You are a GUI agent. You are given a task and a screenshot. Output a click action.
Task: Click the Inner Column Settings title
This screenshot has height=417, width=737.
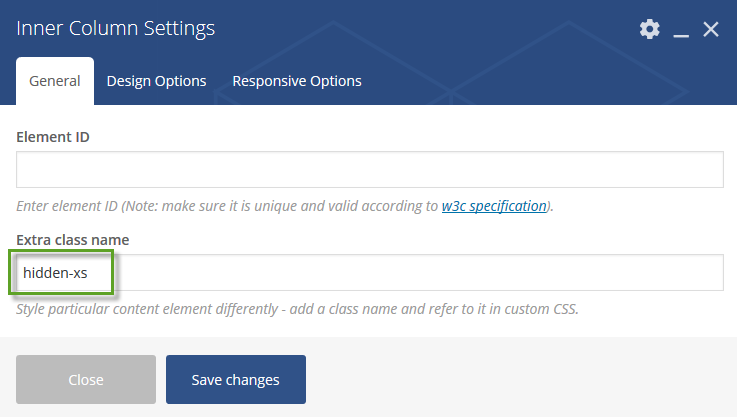tap(116, 28)
